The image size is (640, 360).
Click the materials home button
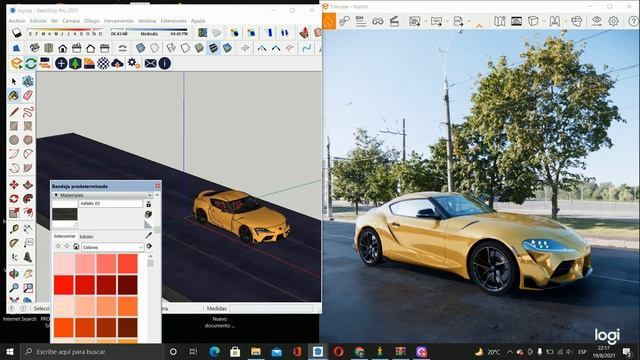76,247
